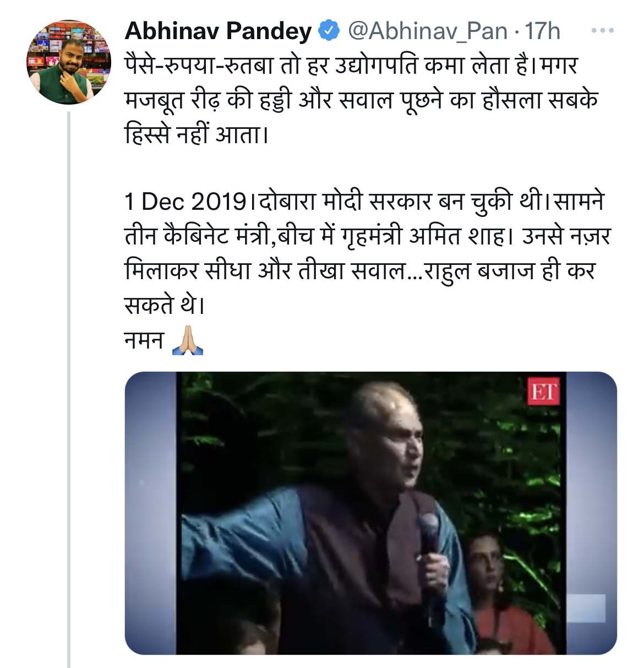Screen dimensions: 644x668
Task: Click the ET logo on the video
Action: pos(544,392)
